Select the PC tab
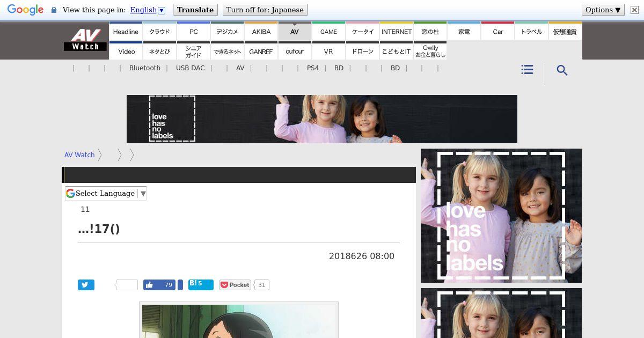The width and height of the screenshot is (644, 338). click(194, 31)
